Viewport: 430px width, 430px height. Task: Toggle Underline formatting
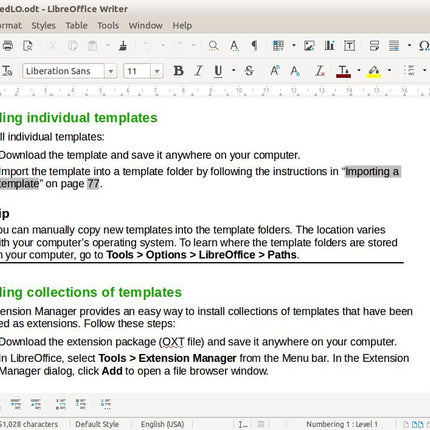(218, 71)
